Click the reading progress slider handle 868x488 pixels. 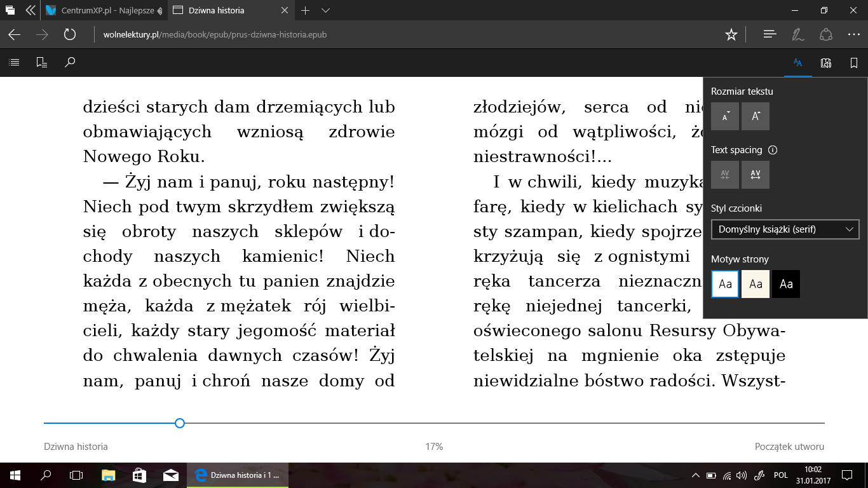pos(180,423)
